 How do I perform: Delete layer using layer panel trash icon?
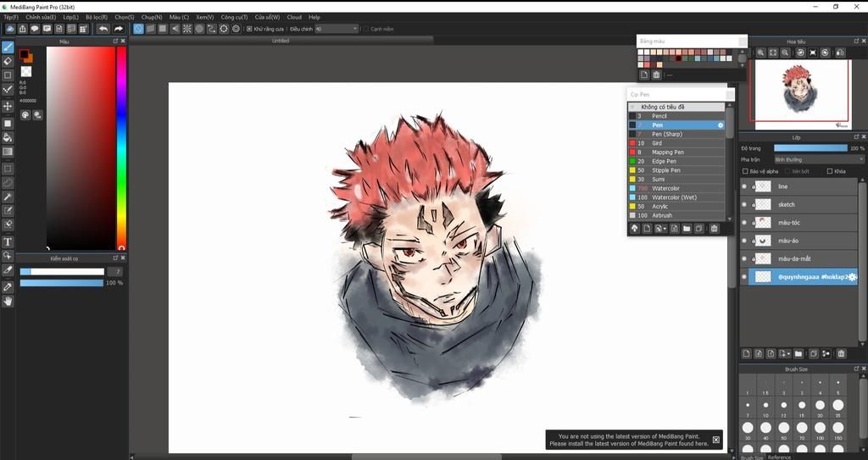click(x=841, y=354)
